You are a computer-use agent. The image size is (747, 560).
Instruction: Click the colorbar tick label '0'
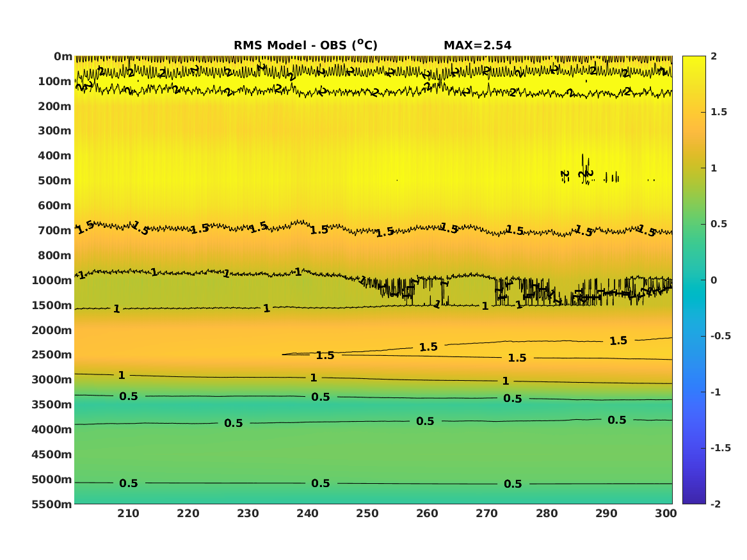(x=714, y=280)
